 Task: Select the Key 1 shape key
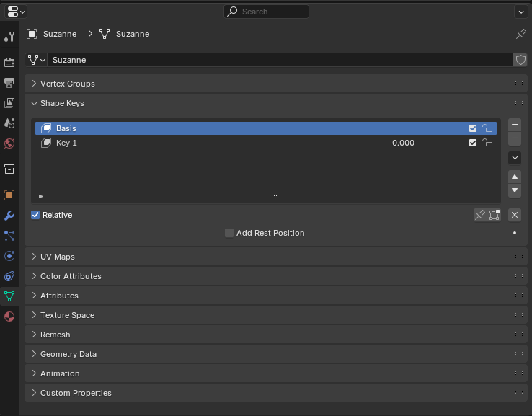[x=266, y=143]
